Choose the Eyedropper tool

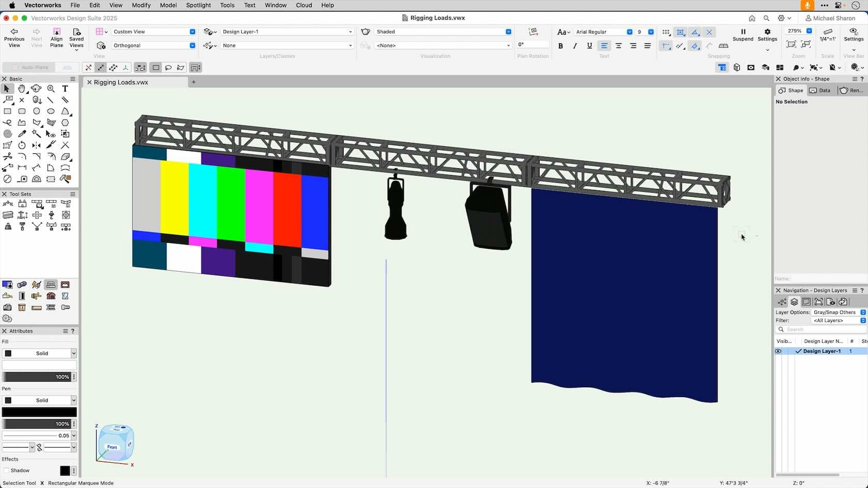pyautogui.click(x=22, y=134)
